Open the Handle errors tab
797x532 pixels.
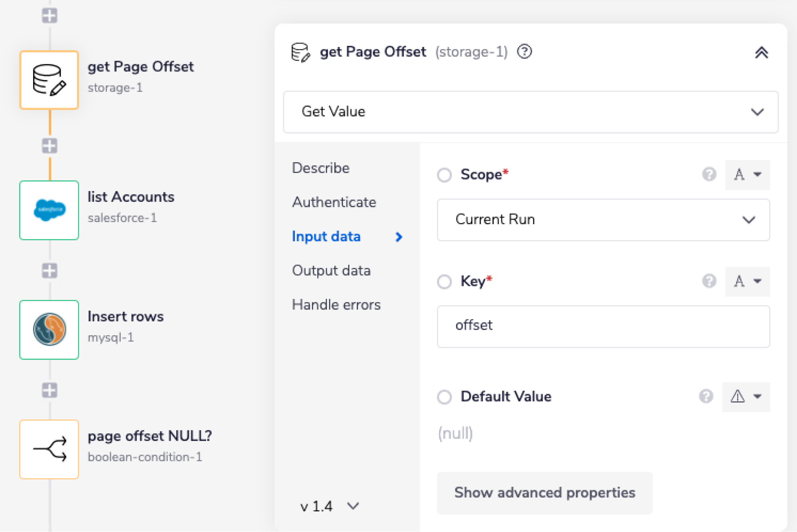(336, 305)
